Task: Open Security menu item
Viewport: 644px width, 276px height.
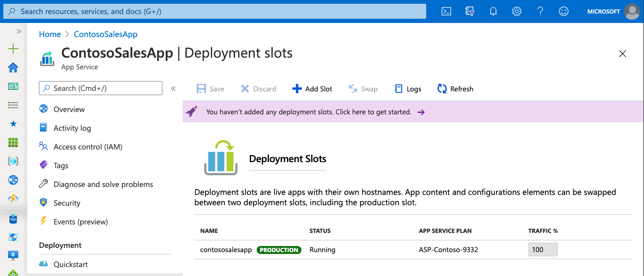Action: click(67, 203)
